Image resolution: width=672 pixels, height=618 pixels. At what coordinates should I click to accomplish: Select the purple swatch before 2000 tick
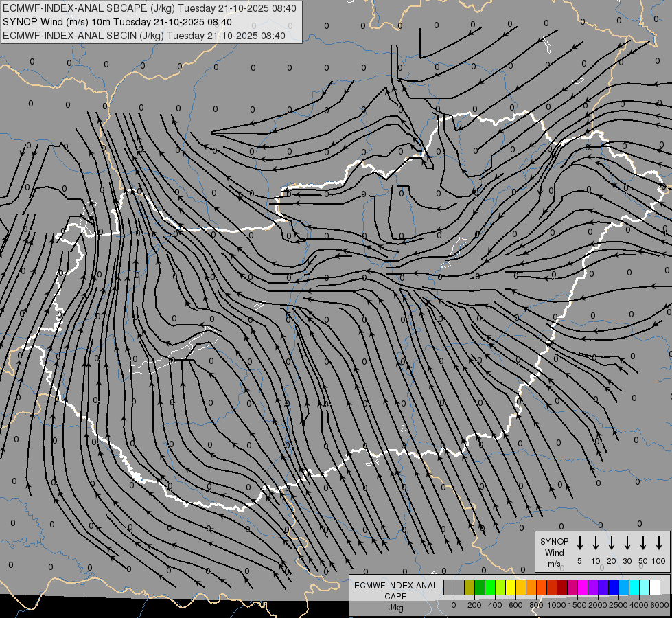[594, 587]
